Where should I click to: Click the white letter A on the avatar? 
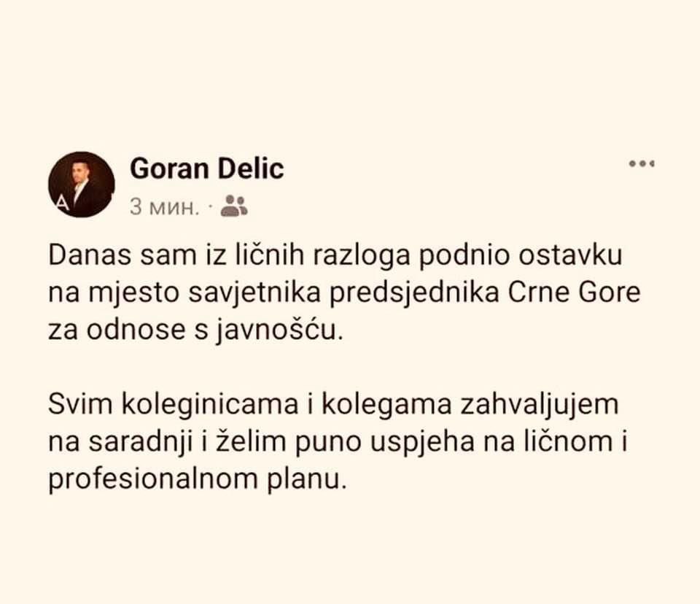63,204
